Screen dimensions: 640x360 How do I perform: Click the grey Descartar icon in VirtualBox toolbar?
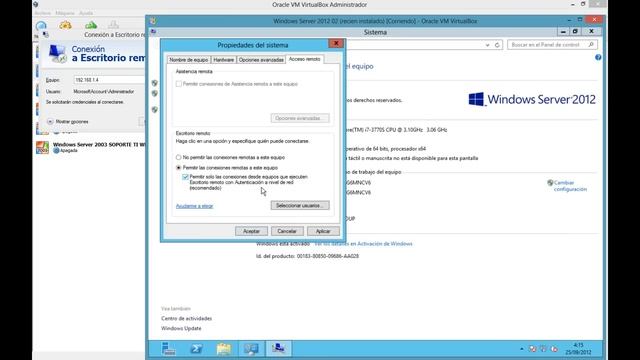[x=113, y=25]
